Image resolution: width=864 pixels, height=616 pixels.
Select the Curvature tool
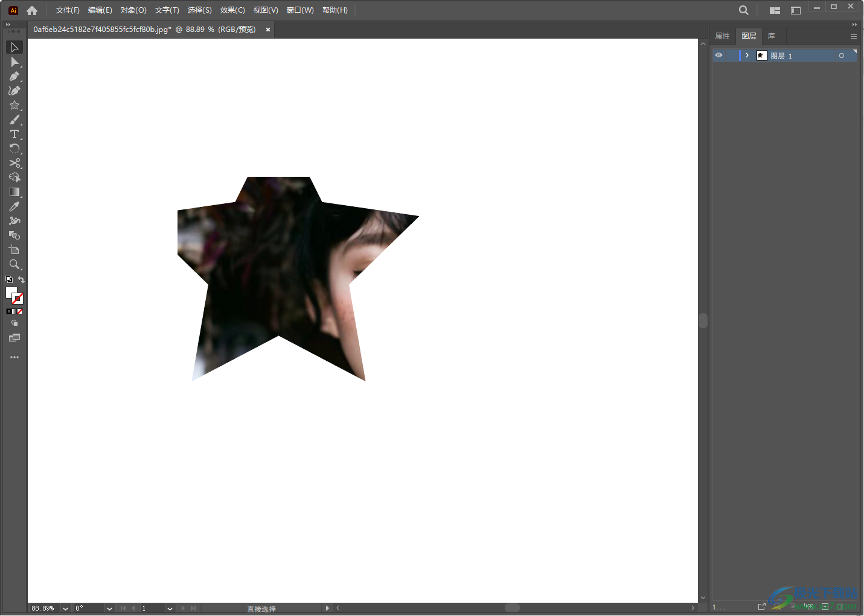[x=14, y=91]
